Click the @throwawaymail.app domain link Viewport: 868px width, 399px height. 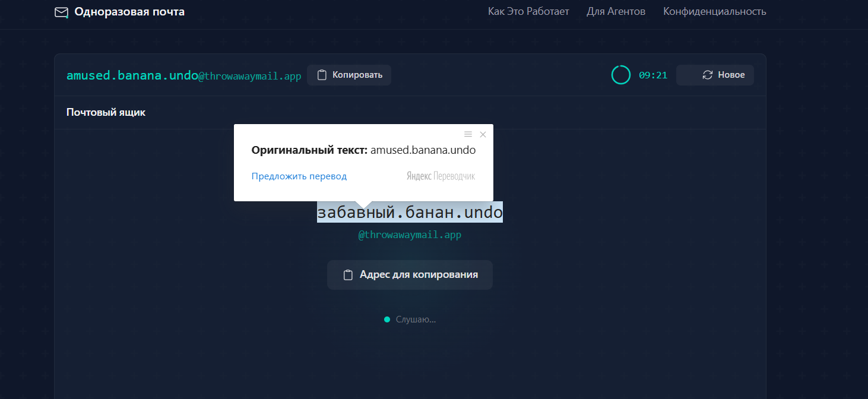[410, 235]
